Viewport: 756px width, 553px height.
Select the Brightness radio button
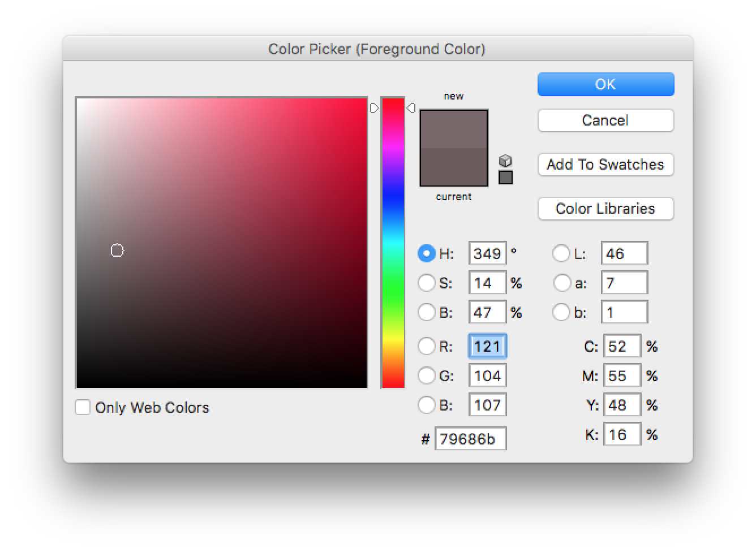(426, 312)
